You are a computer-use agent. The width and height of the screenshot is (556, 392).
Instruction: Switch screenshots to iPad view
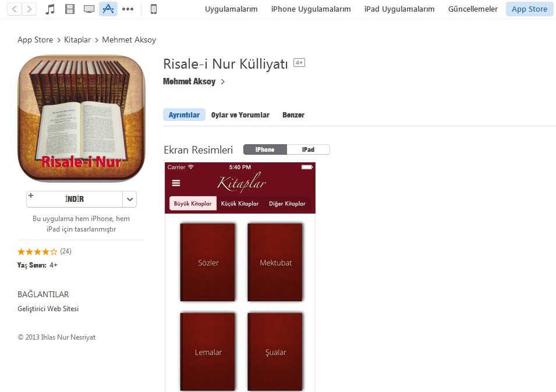tap(308, 149)
